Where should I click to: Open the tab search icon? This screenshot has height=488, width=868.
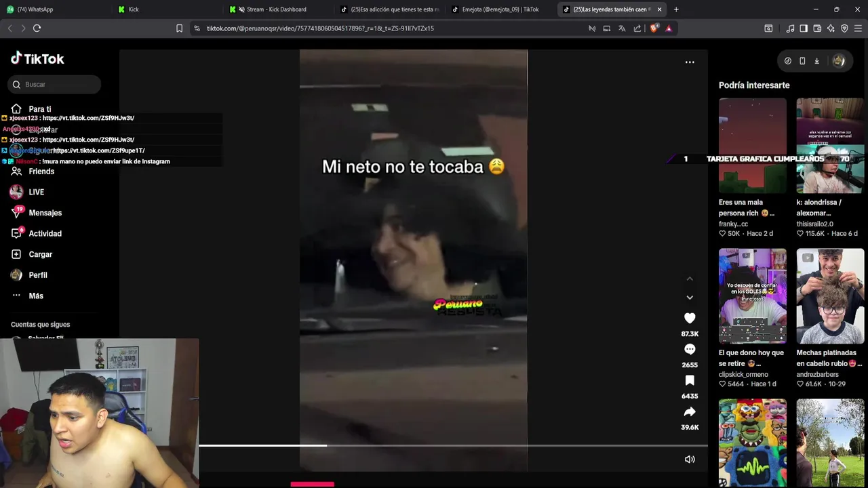click(x=768, y=28)
